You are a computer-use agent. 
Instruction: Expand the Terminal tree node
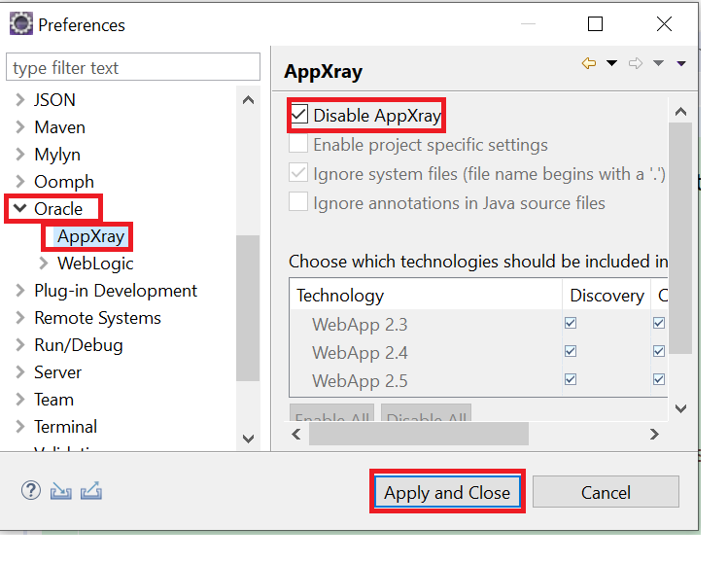(x=20, y=427)
